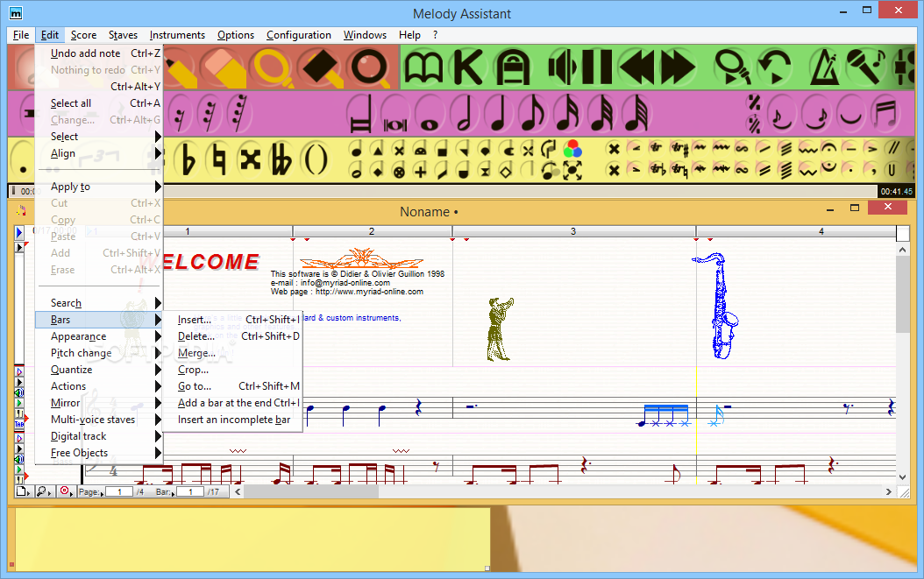Open the metronome icon

tap(824, 67)
